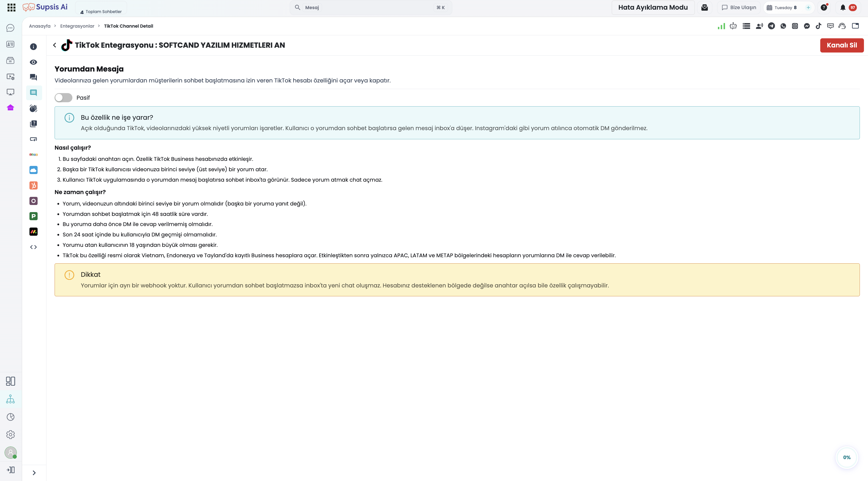Click the Supsis Ai logo
Viewport: 868px width, 481px height.
pos(45,7)
